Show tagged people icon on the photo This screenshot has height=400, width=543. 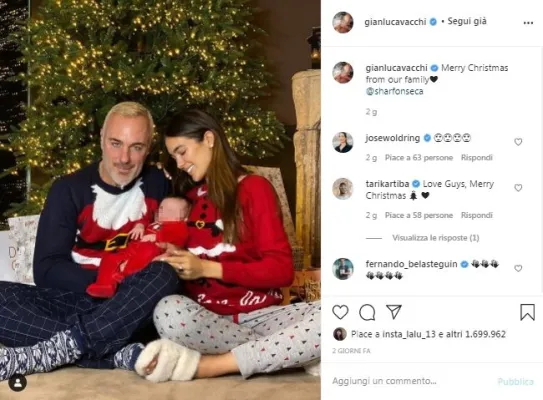[x=17, y=383]
